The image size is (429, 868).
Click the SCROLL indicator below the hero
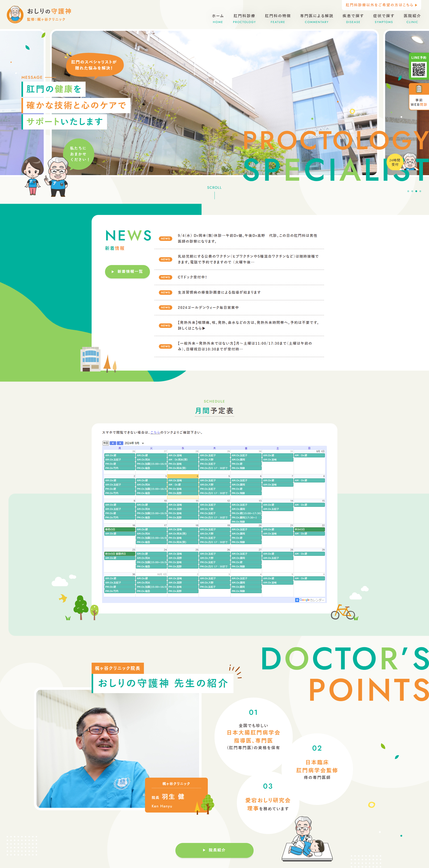point(214,192)
